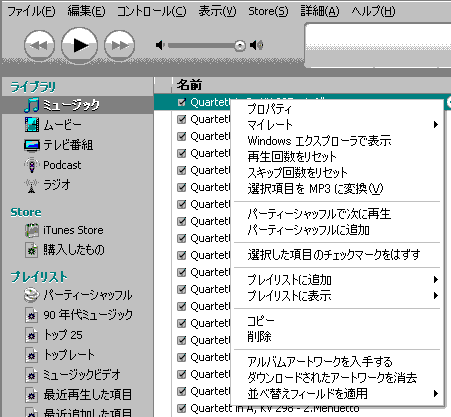Choose 削除 from the context menu
The image size is (451, 417).
tap(337, 337)
